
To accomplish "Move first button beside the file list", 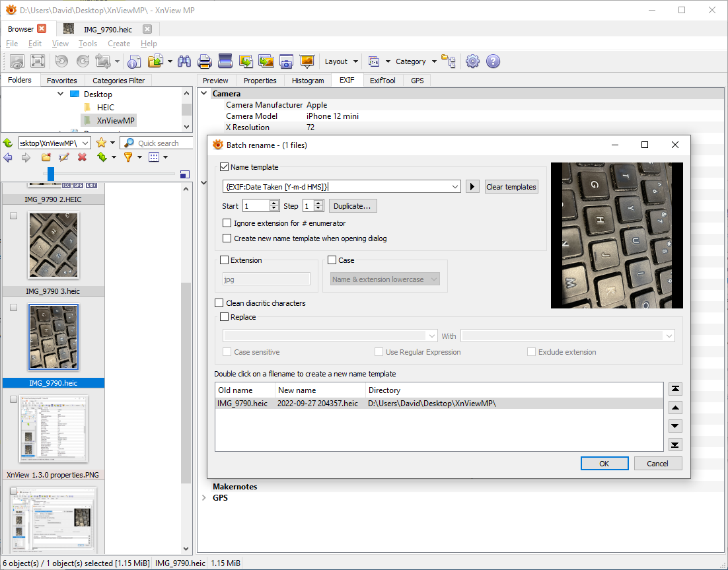I will pyautogui.click(x=675, y=389).
